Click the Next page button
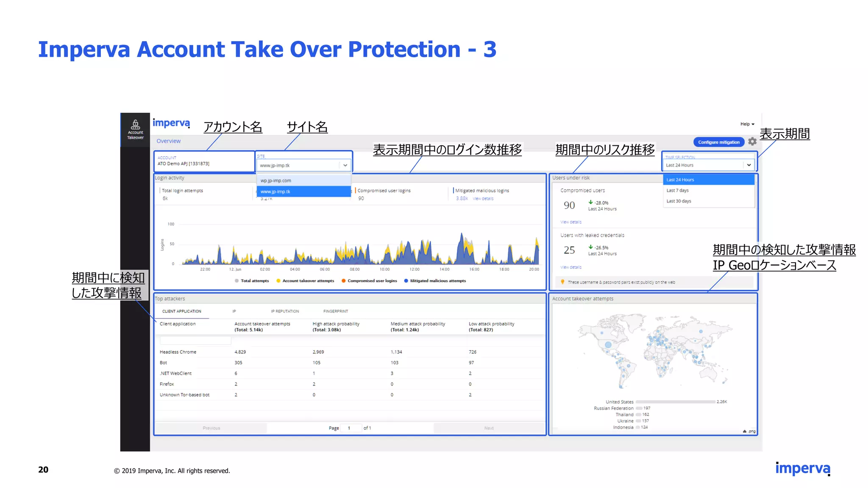The height and width of the screenshot is (488, 868). (x=489, y=428)
